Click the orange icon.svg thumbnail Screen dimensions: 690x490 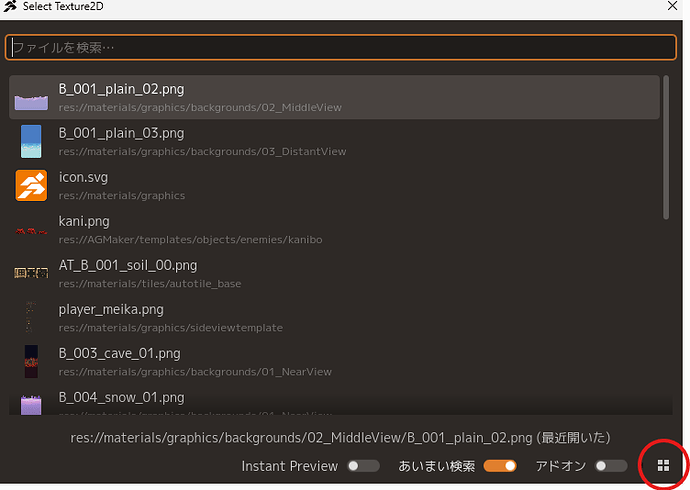tap(31, 186)
